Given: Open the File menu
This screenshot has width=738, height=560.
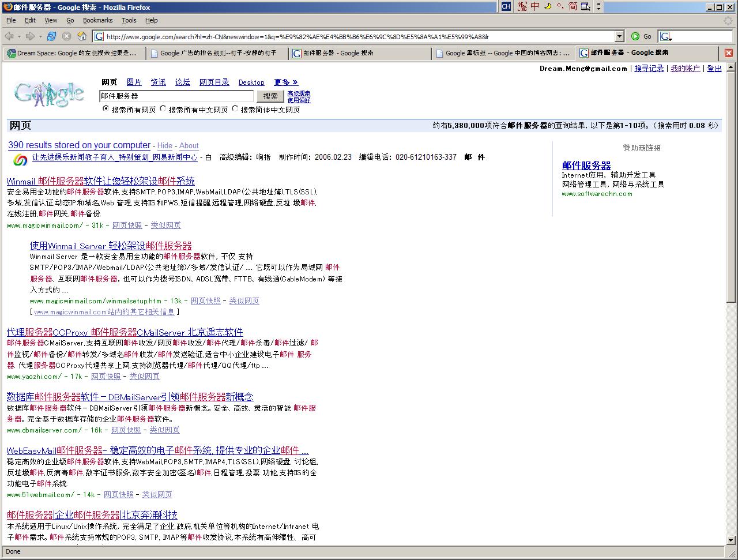Looking at the screenshot, I should [x=11, y=20].
